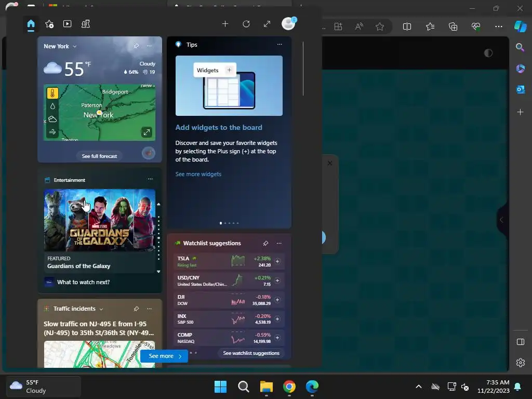Open Watchlist suggestions more options
Viewport: 532px width, 399px height.
point(279,243)
